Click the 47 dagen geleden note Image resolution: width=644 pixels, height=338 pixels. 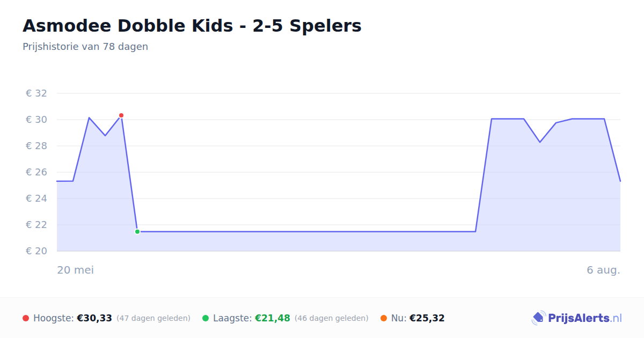tap(153, 318)
